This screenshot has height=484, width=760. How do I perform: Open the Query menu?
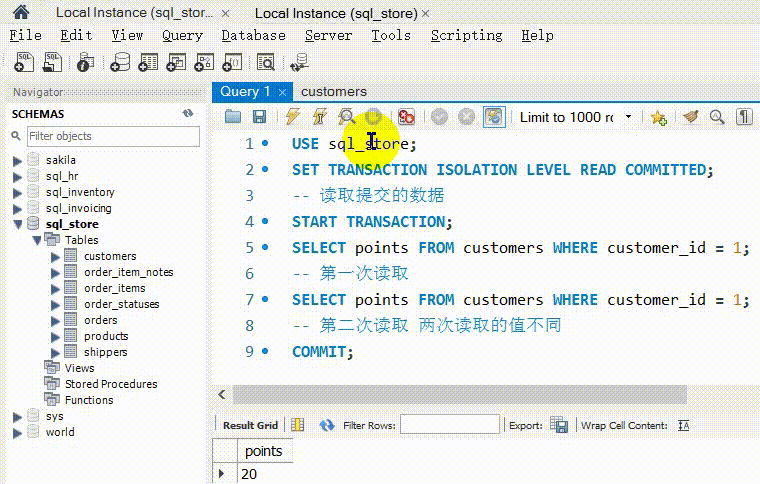tap(182, 35)
